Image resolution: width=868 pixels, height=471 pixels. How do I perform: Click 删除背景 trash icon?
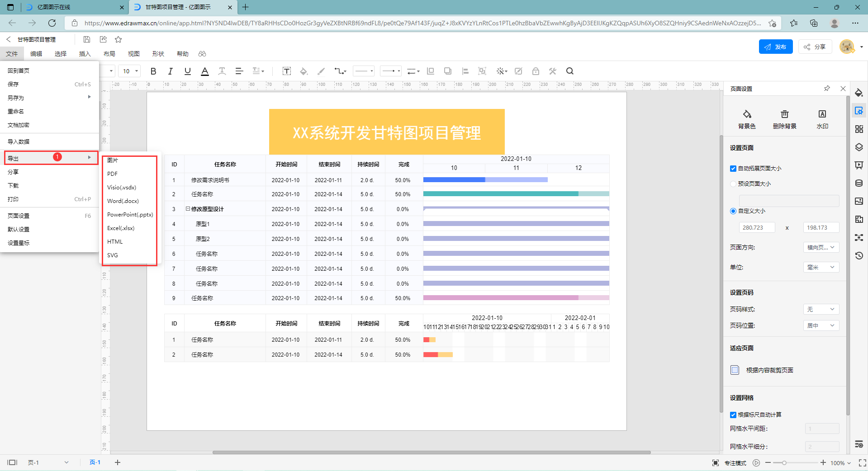[785, 119]
